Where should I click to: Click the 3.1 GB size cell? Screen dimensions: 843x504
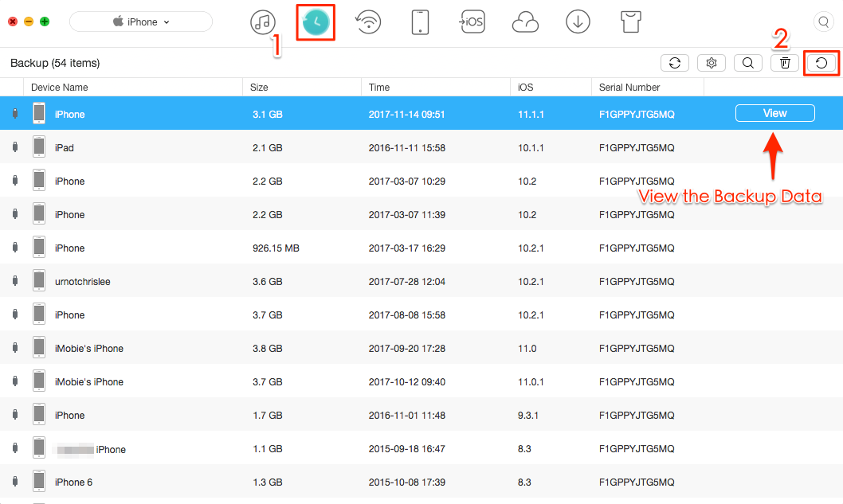tap(267, 115)
